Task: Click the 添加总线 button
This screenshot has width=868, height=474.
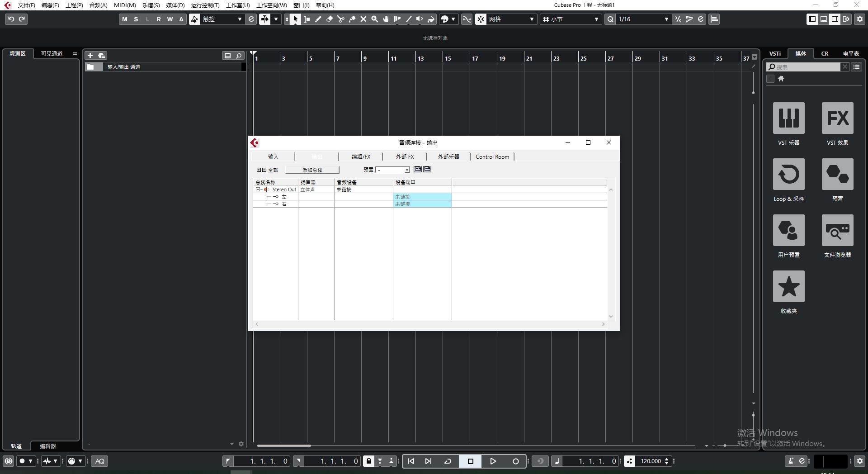Action: pyautogui.click(x=312, y=170)
